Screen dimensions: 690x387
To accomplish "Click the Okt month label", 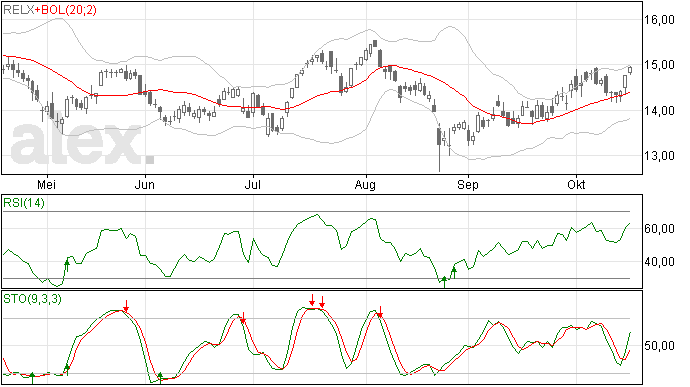I will (x=576, y=184).
